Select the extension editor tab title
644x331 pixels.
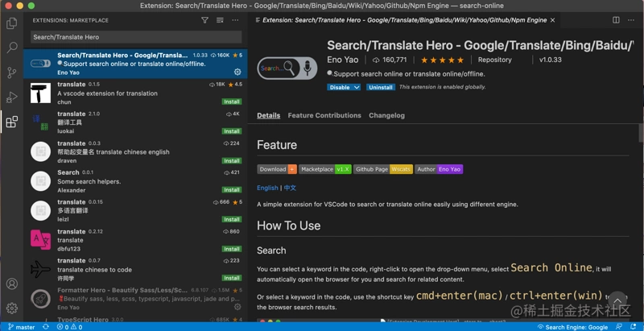[x=405, y=20]
